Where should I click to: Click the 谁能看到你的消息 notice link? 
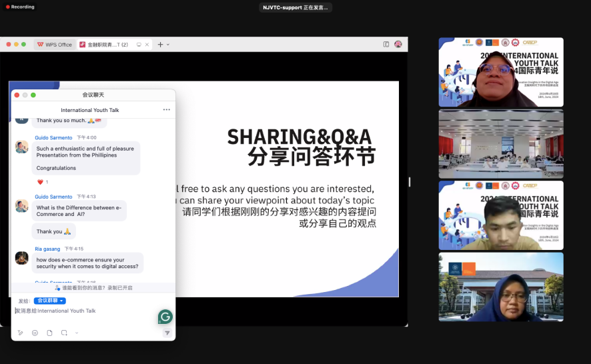93,288
